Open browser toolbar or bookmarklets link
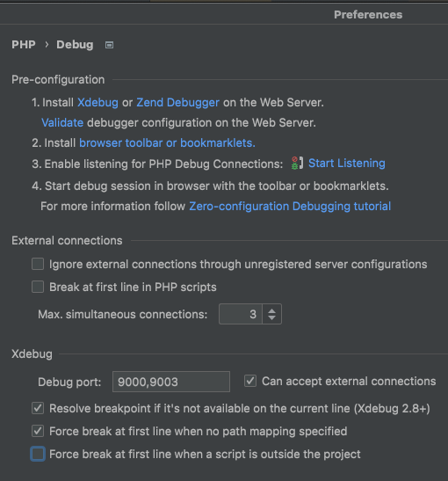The width and height of the screenshot is (448, 481). (167, 143)
